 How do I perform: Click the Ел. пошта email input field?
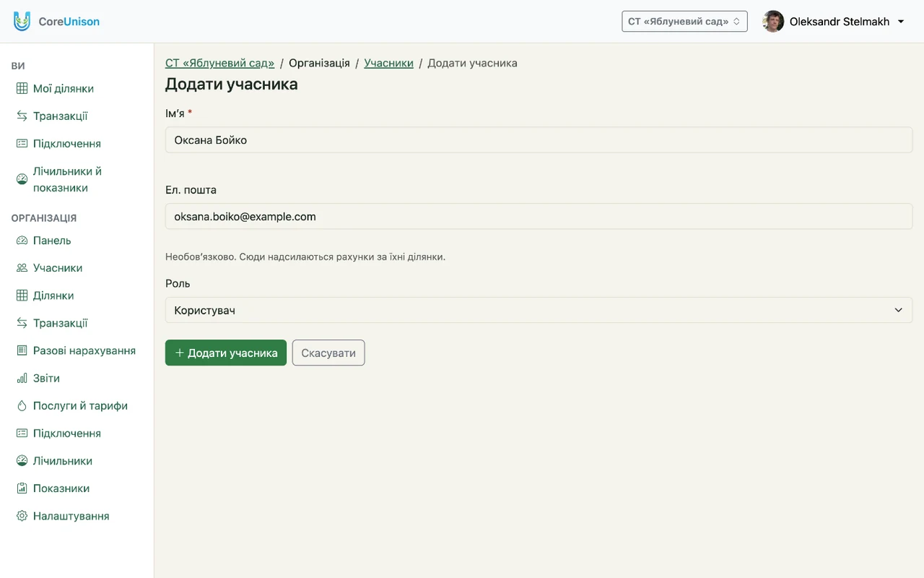click(x=539, y=217)
